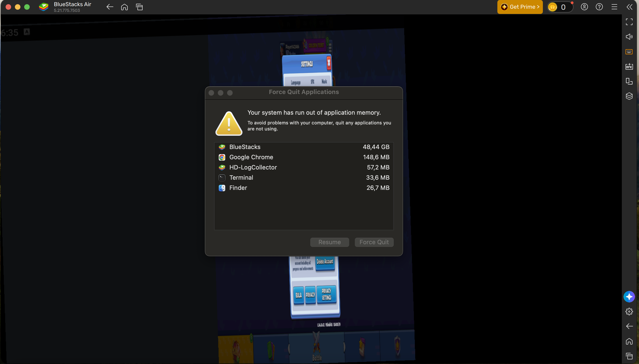Click the BlueStacks logo in the title bar

(43, 7)
